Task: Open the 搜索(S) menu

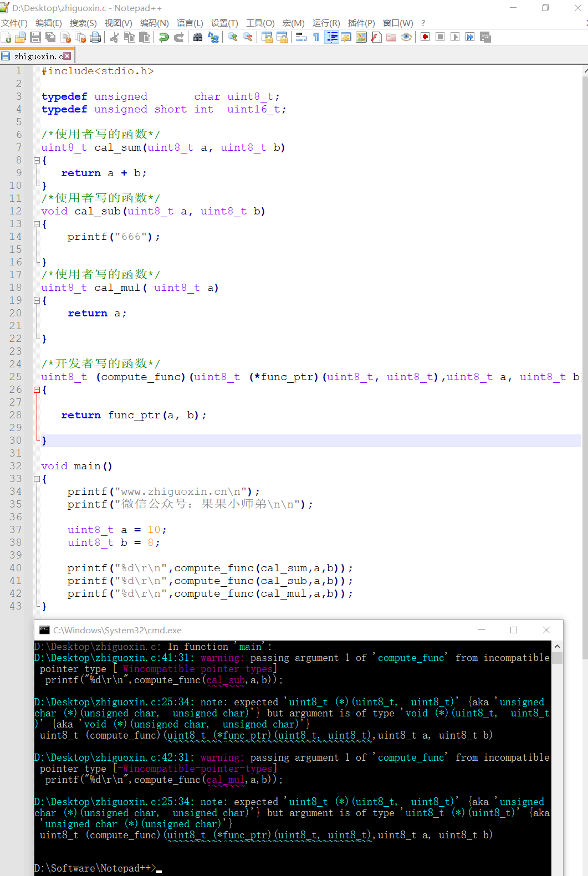Action: [x=83, y=23]
